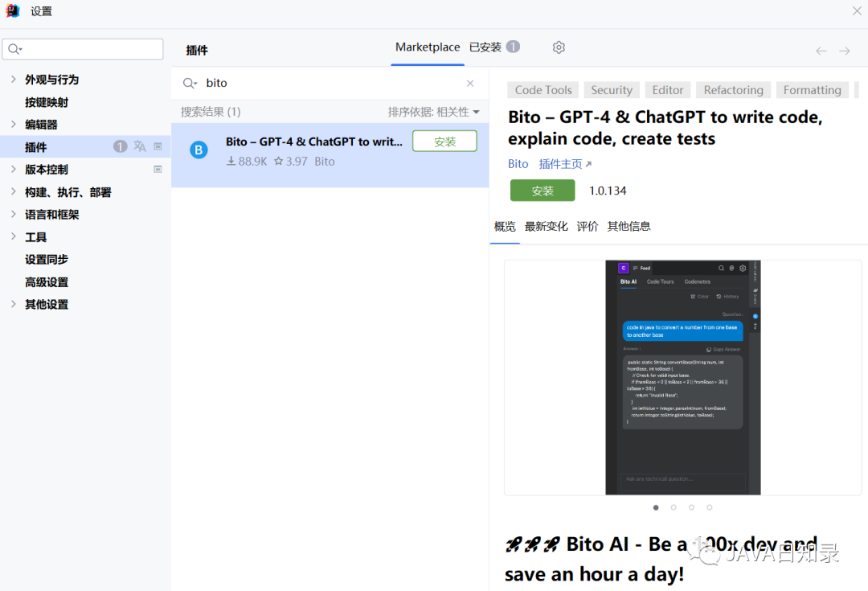Show the second screenshot carousel dot
This screenshot has width=868, height=591.
click(674, 507)
